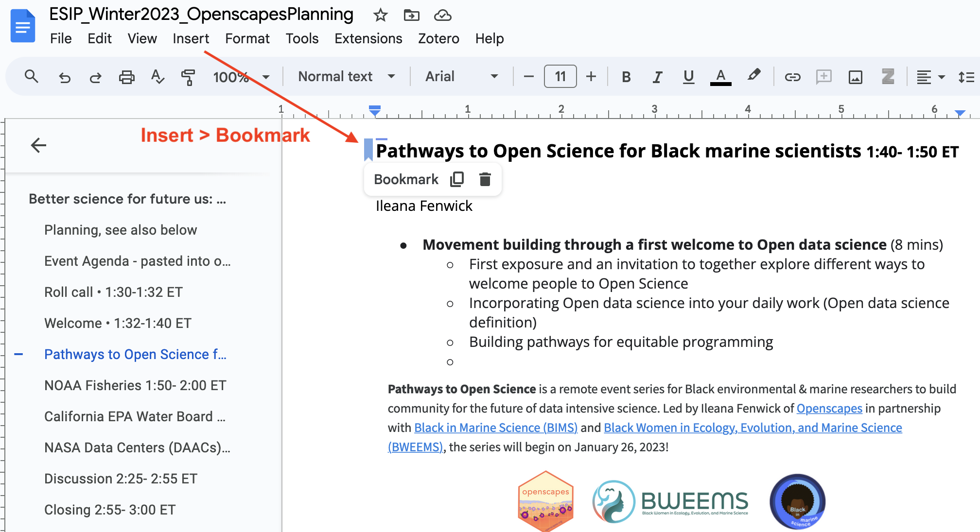Open the Extensions menu
980x532 pixels.
click(368, 38)
